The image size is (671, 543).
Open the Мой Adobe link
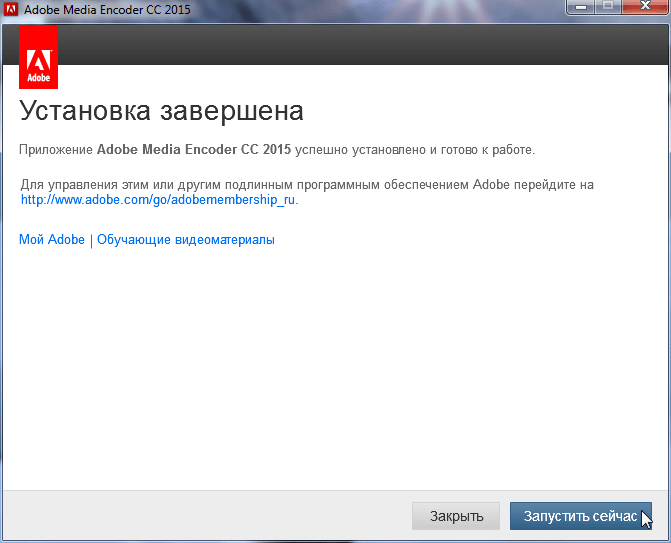[52, 240]
